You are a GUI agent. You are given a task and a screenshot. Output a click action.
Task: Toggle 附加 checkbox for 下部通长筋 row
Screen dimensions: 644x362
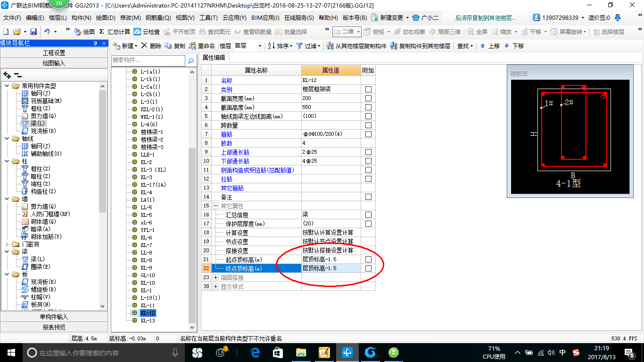pos(368,161)
